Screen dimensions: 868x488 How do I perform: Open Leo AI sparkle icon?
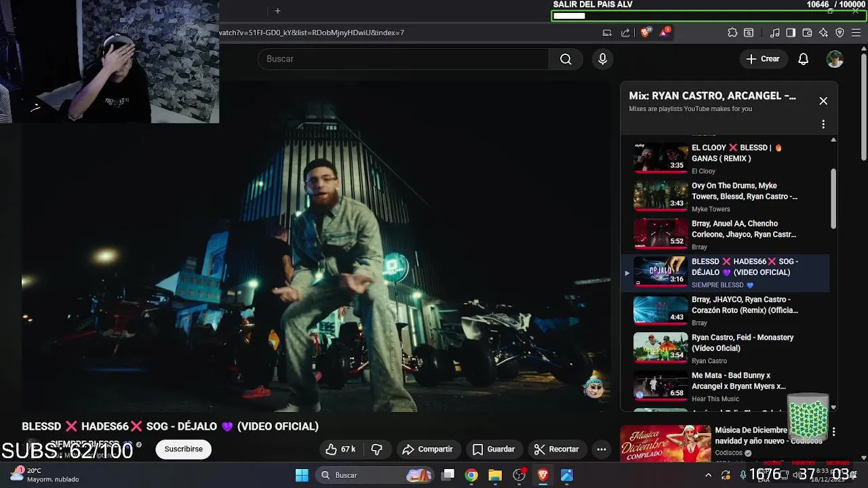tap(823, 33)
